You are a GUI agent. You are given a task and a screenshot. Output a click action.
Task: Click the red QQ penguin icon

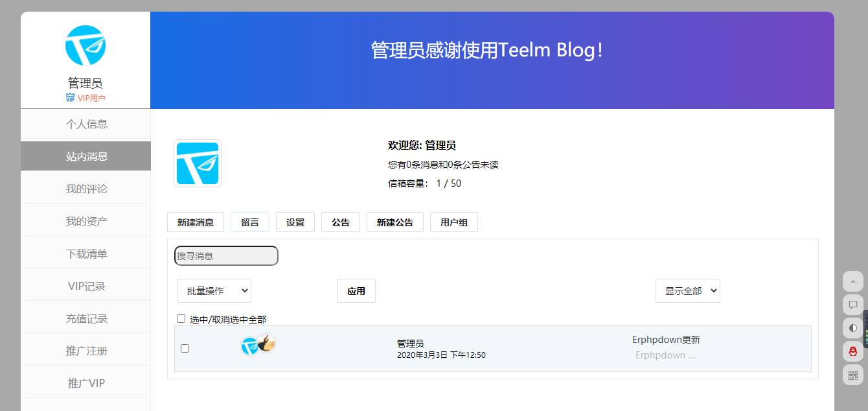point(852,351)
